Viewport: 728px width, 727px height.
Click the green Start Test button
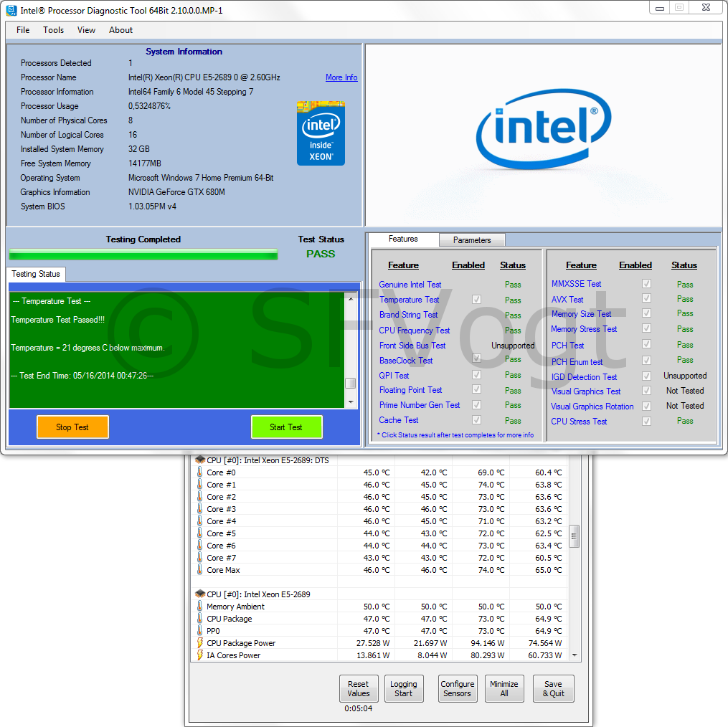point(286,427)
